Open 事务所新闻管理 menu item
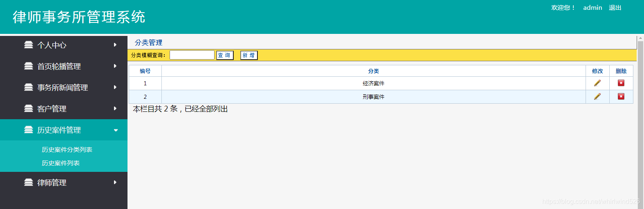The width and height of the screenshot is (644, 209). [64, 87]
